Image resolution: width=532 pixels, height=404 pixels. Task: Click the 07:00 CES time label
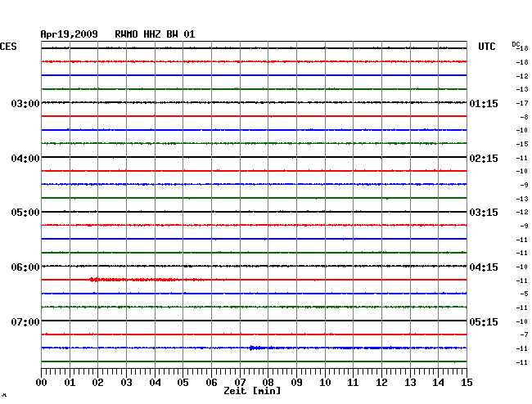pos(25,321)
